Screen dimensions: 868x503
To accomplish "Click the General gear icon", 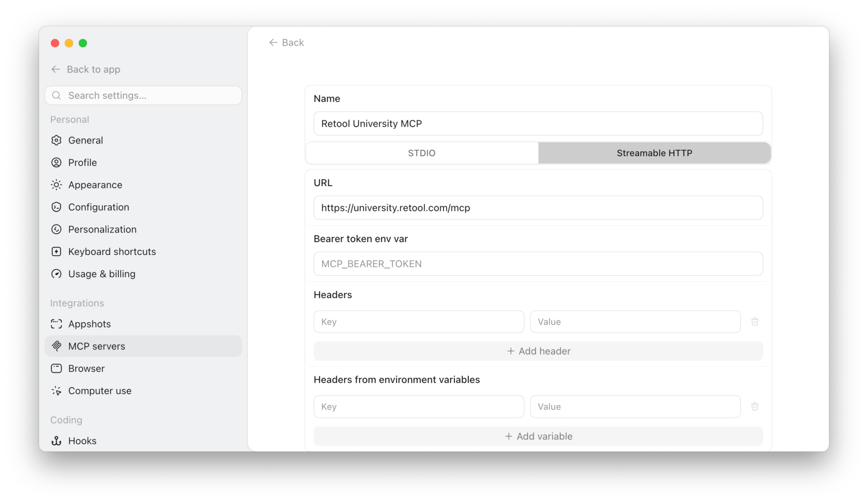I will pyautogui.click(x=56, y=140).
